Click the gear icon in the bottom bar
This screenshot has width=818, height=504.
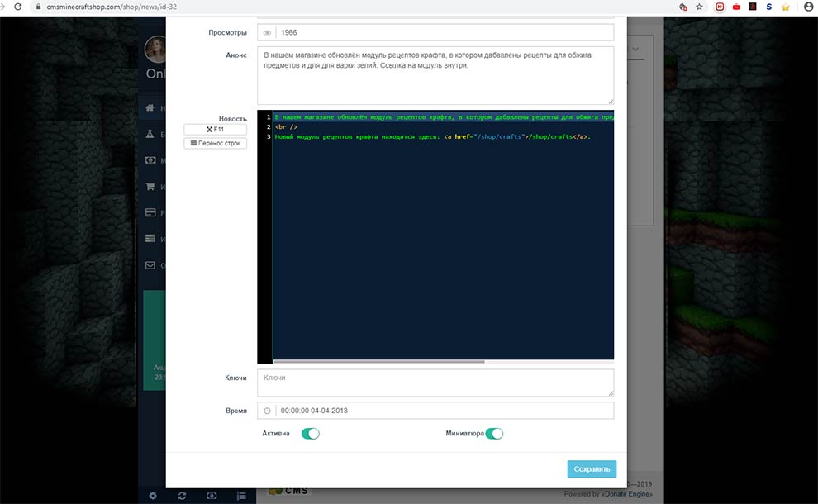[152, 496]
